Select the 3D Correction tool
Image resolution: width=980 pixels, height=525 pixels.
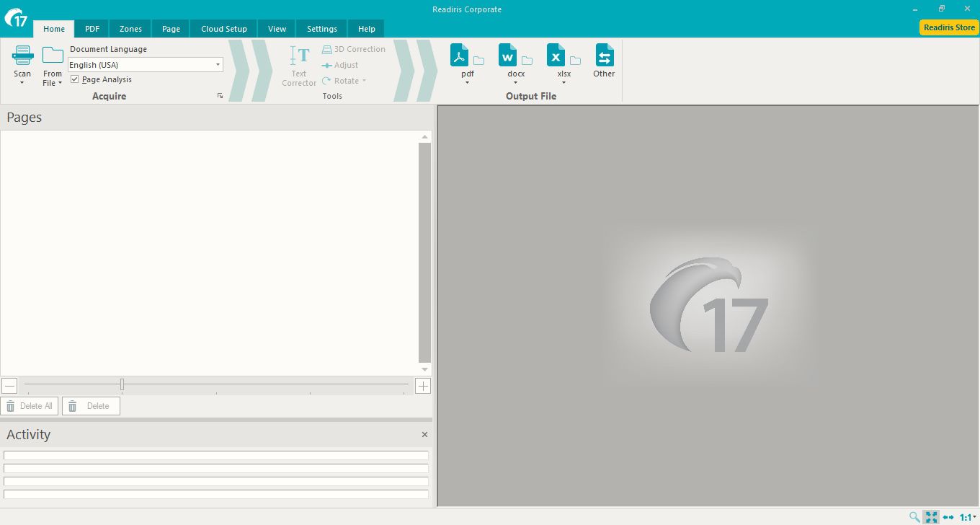354,49
